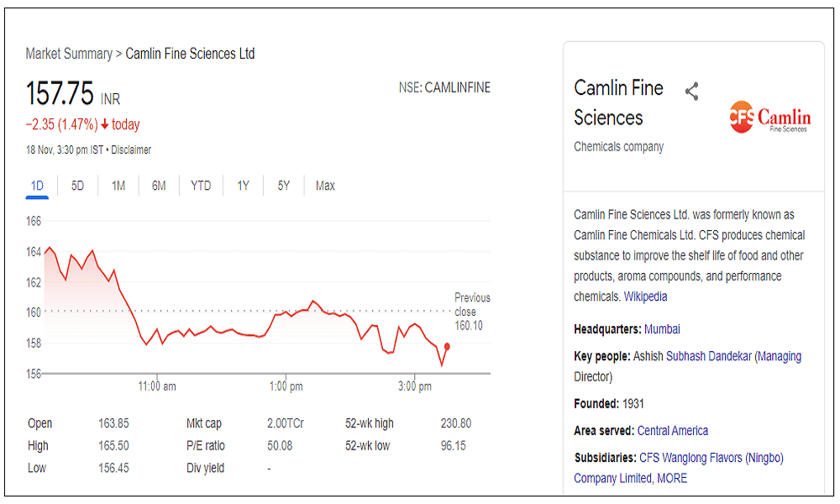Click the 1:00 pm axis label
This screenshot has width=840, height=504.
coord(286,386)
